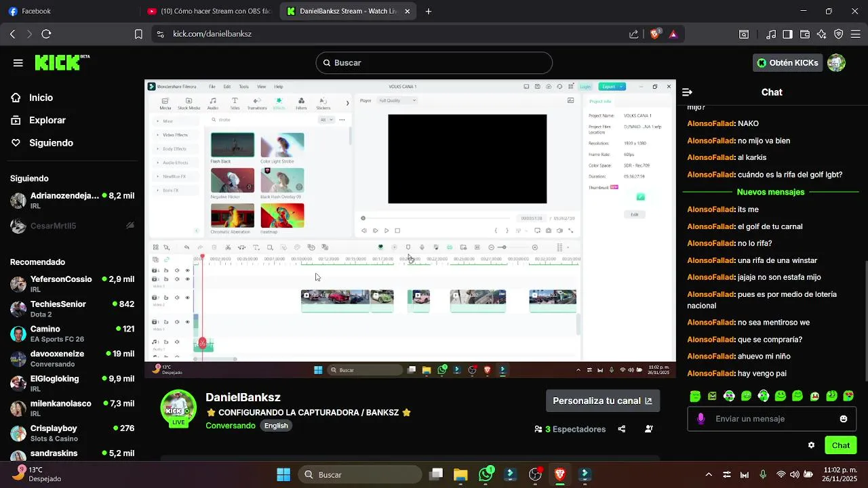
Task: Click the crop icon in timeline toolbar
Action: tap(270, 247)
